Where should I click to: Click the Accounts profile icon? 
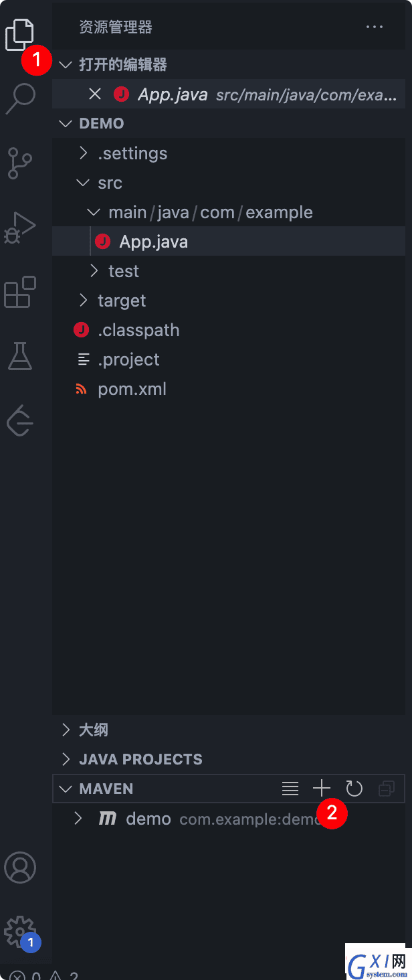point(20,868)
